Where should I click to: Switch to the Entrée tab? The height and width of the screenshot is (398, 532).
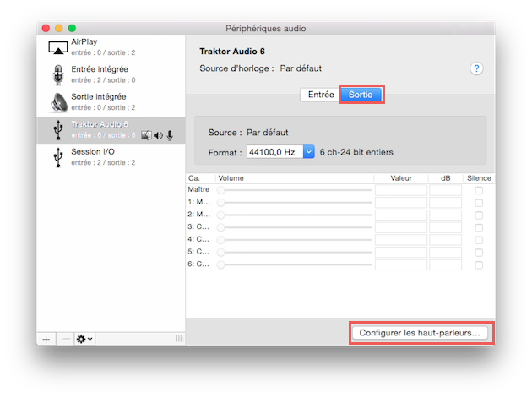321,95
